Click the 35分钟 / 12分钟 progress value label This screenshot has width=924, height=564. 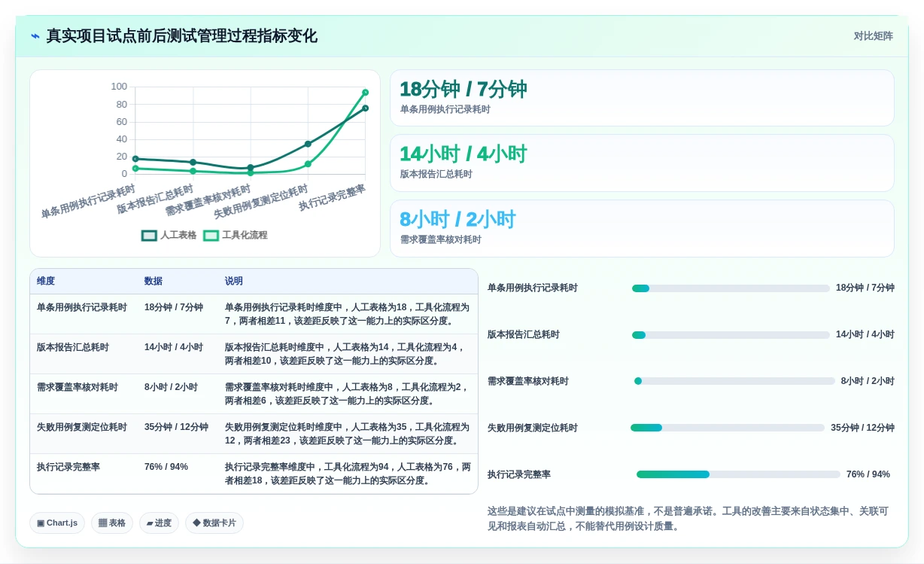[862, 428]
